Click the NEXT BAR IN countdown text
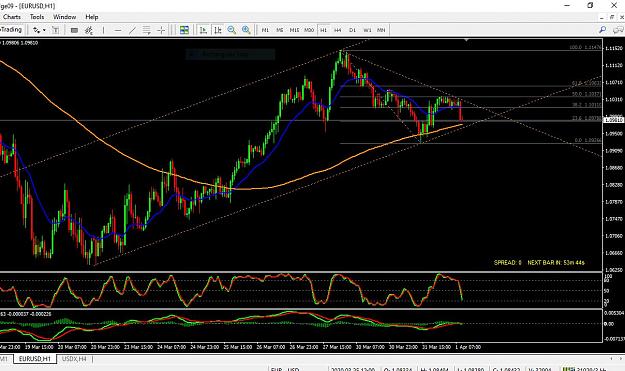625x371 pixels. (x=556, y=262)
